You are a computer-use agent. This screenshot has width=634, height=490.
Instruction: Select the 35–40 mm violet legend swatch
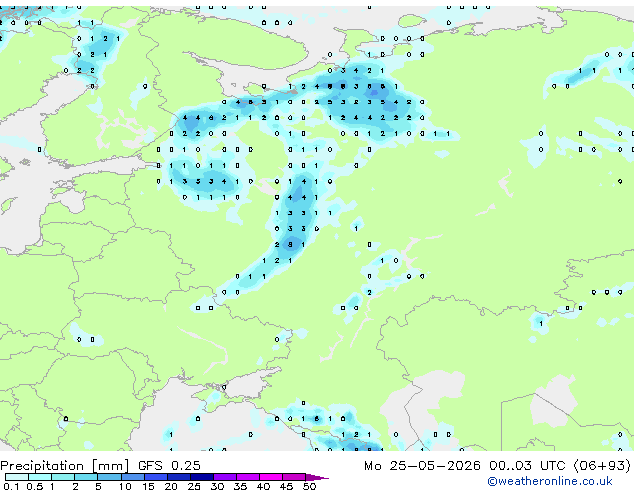[248, 477]
